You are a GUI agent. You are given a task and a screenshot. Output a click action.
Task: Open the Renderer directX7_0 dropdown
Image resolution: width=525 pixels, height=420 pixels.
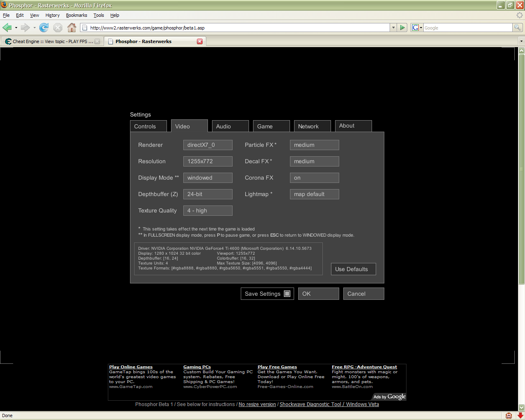[208, 145]
